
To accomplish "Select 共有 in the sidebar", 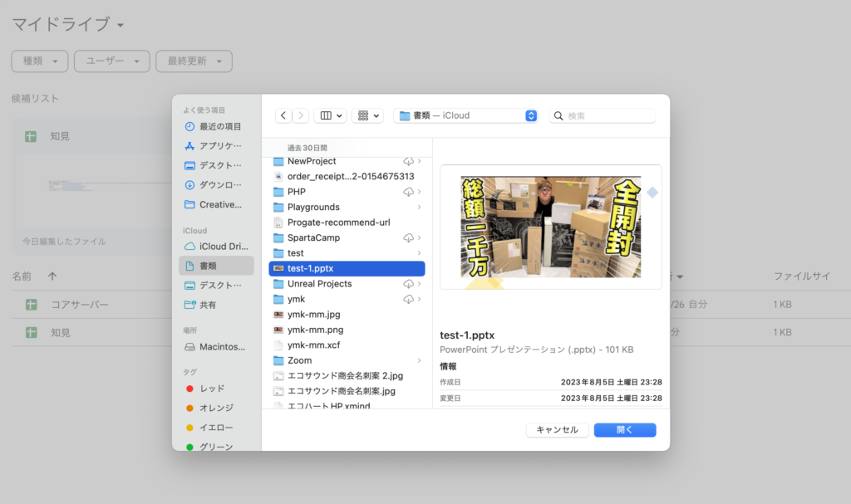I will point(208,305).
